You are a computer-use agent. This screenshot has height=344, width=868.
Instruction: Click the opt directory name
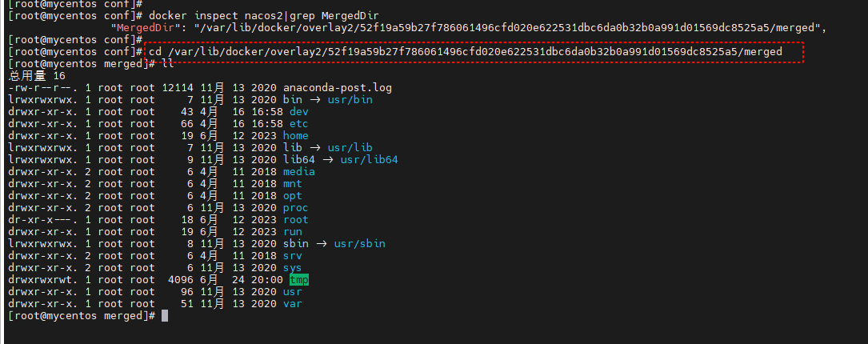292,195
